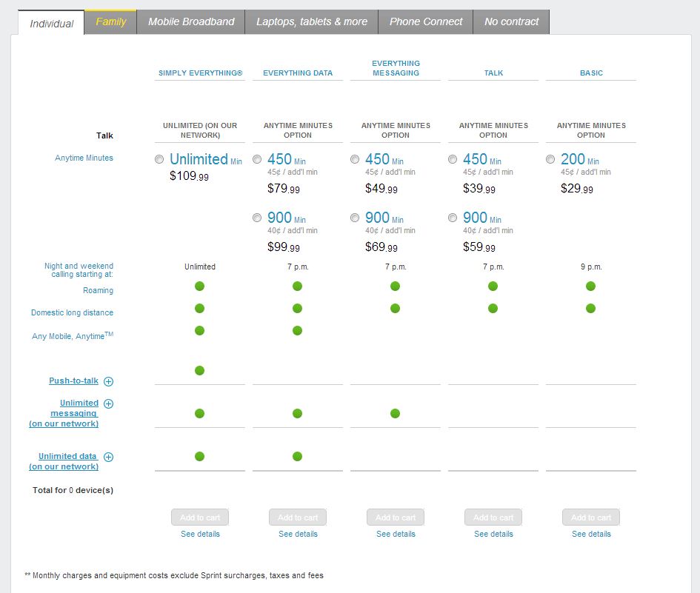Click Add to cart under Basic plan
This screenshot has height=593, width=700.
point(591,517)
